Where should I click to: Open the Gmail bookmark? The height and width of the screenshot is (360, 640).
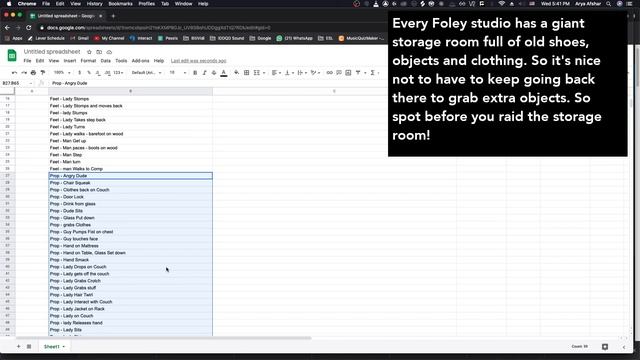click(80, 38)
